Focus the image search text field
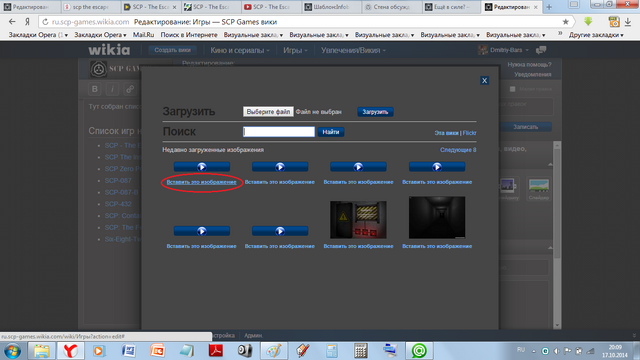This screenshot has height=360, width=640. [x=279, y=132]
